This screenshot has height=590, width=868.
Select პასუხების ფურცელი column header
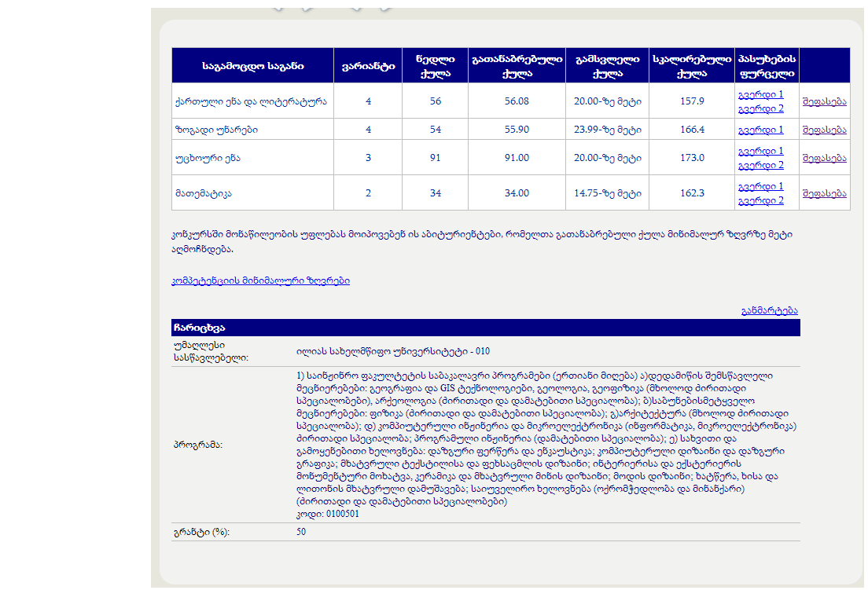[767, 66]
